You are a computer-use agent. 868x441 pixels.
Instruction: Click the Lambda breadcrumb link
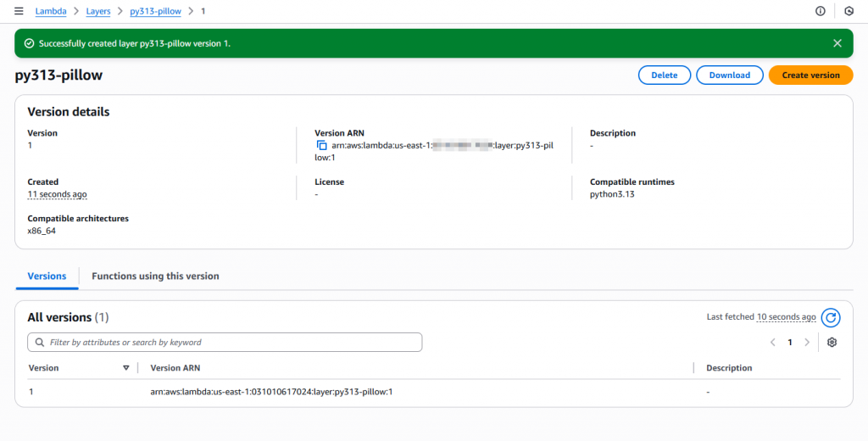tap(51, 11)
